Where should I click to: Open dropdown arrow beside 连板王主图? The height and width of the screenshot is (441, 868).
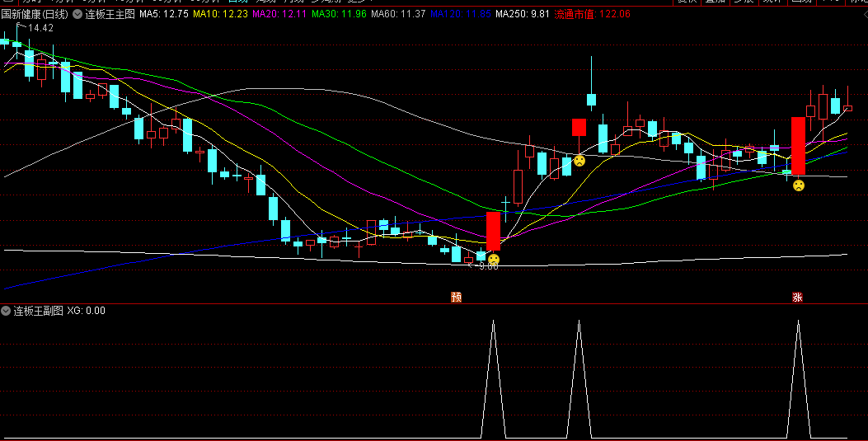point(78,14)
